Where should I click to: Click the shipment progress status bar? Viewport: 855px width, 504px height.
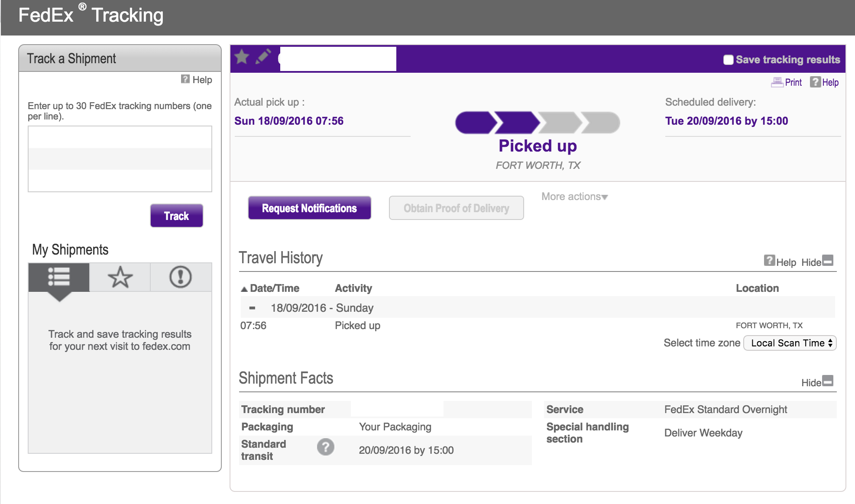pos(538,123)
